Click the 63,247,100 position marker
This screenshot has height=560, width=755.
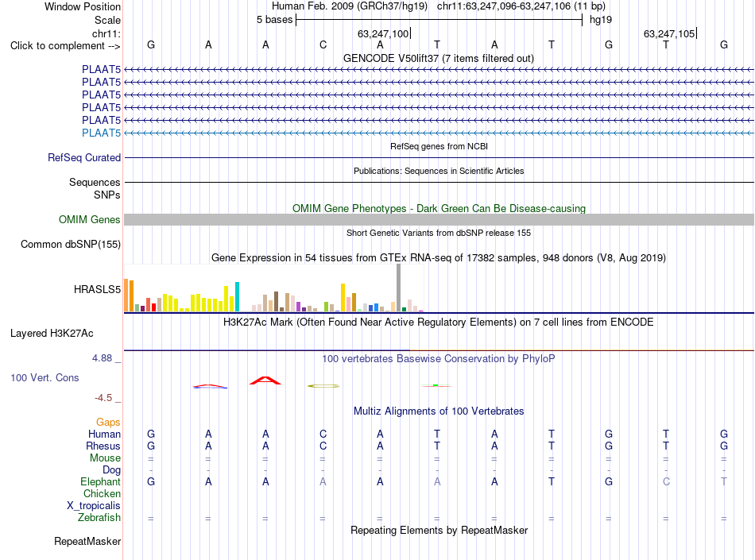click(383, 33)
